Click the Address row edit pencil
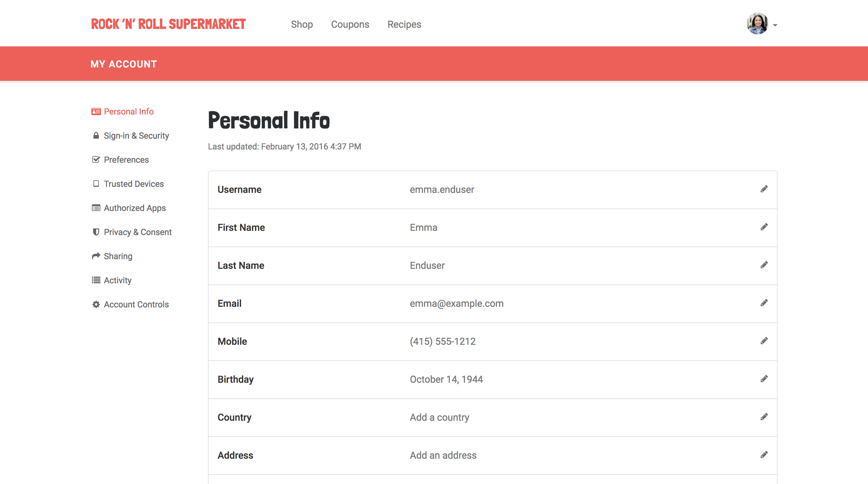The image size is (868, 484). tap(764, 455)
